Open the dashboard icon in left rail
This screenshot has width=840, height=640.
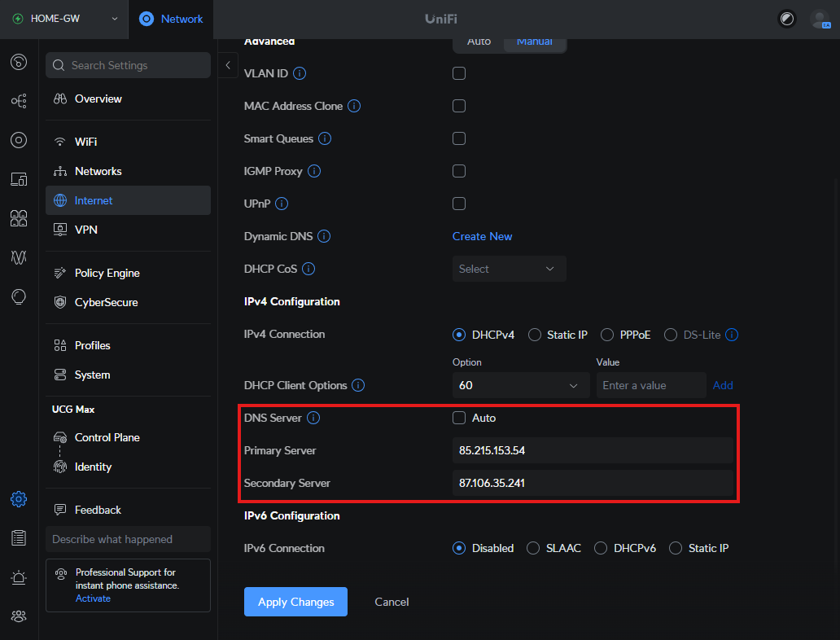click(19, 62)
